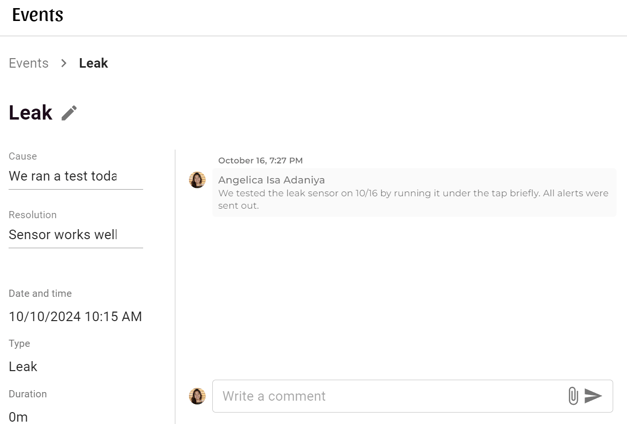
Task: Select the Leak breadcrumb item
Action: 94,63
